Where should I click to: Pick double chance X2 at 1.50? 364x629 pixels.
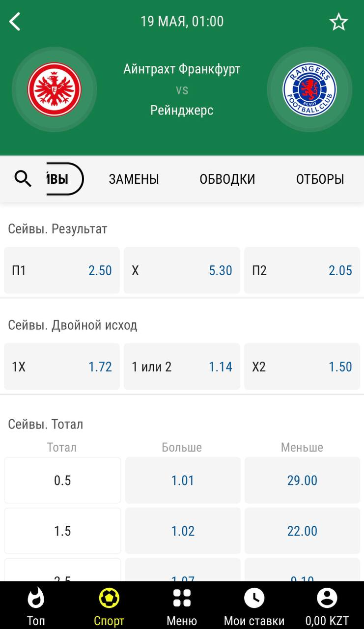(x=302, y=367)
